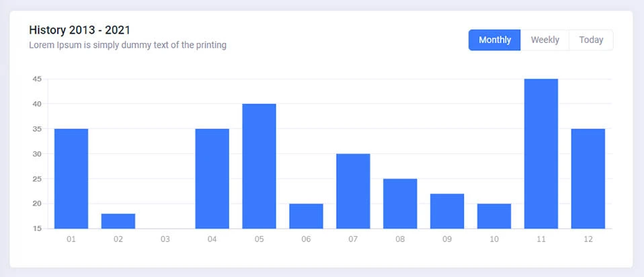Select the Weekly tab
The height and width of the screenshot is (277, 644).
click(545, 40)
